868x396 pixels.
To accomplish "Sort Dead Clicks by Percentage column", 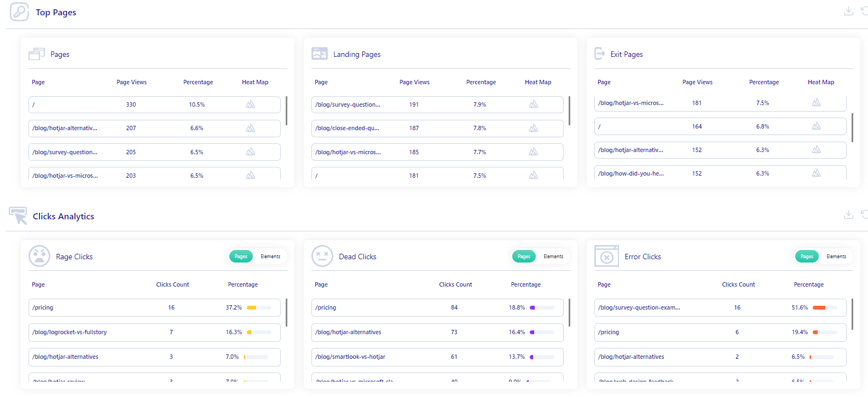I will 525,284.
